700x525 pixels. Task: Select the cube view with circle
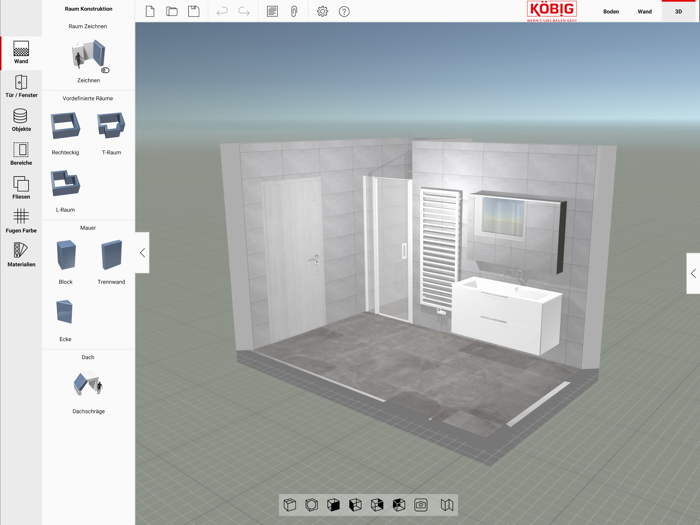coord(312,505)
